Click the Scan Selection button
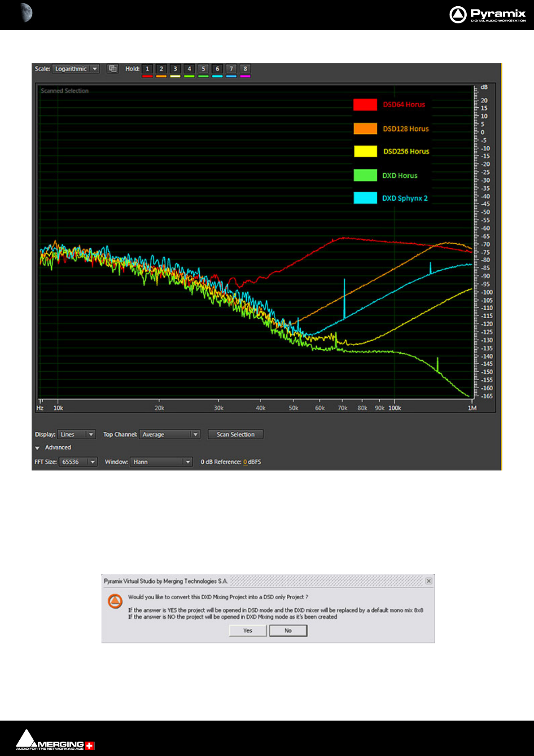534x756 pixels. (236, 434)
